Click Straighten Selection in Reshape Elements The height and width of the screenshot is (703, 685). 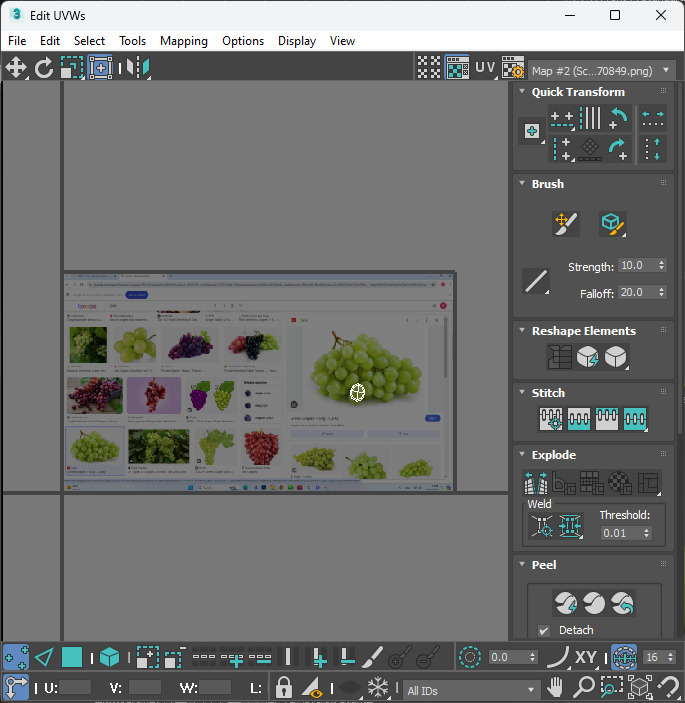click(x=559, y=357)
